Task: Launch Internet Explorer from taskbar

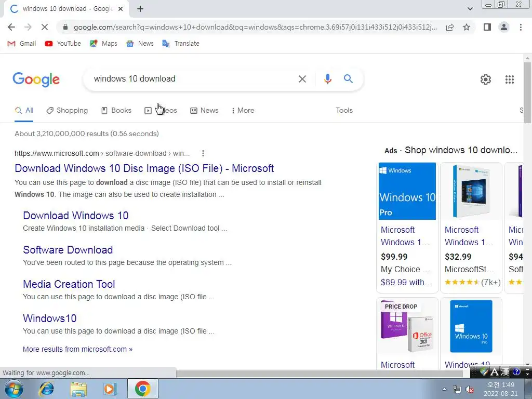Action: coord(46,389)
